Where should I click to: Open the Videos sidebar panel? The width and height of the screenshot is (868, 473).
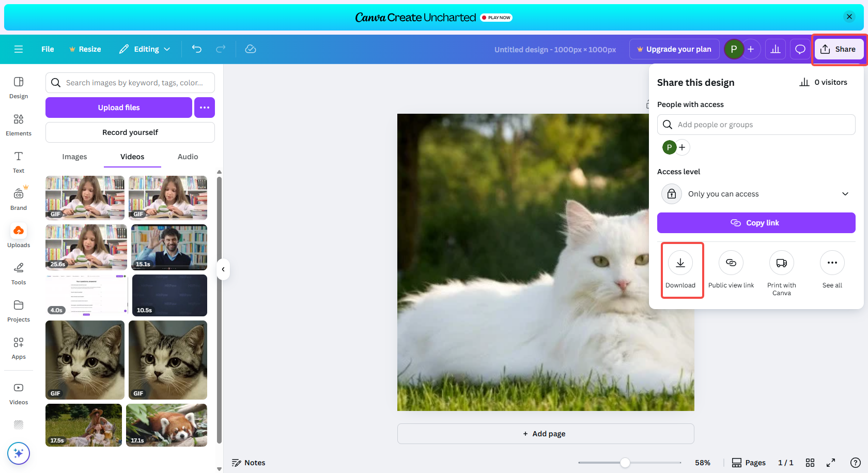coord(19,394)
